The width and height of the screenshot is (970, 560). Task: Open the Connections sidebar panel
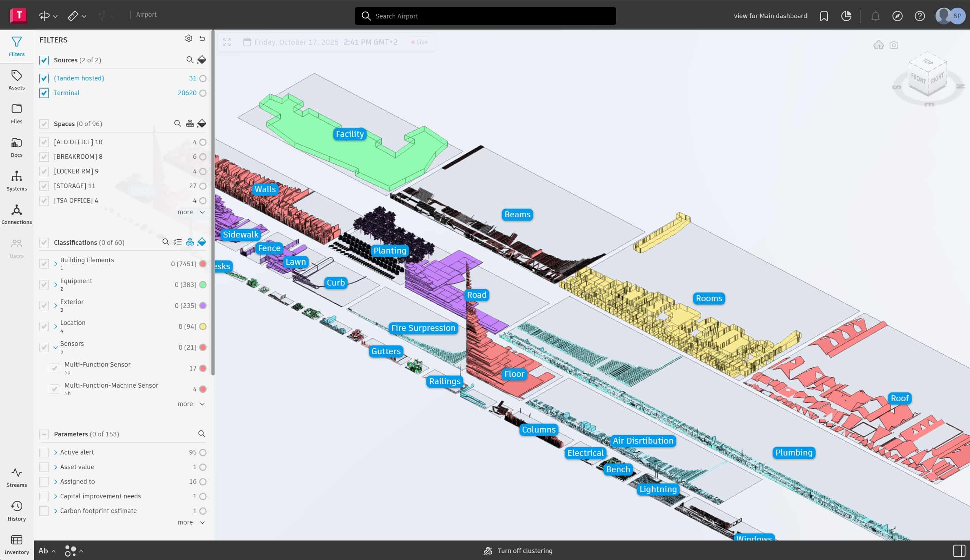click(16, 214)
